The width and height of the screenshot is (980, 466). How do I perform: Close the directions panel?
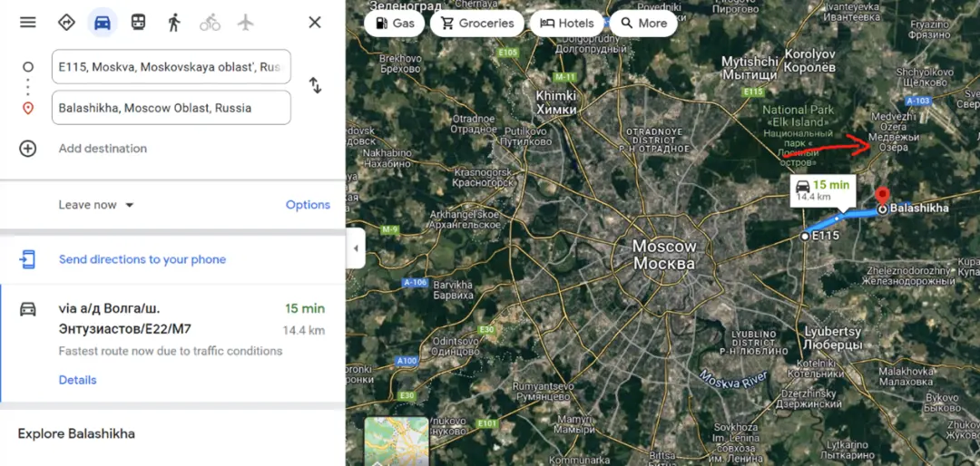(x=315, y=23)
